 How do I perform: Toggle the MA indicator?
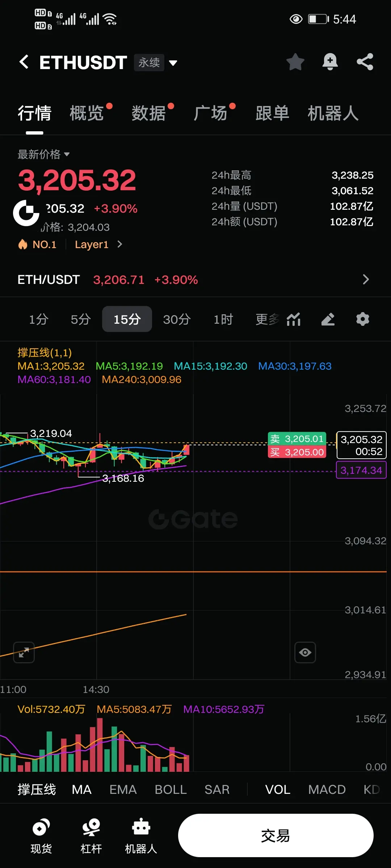pos(81,790)
